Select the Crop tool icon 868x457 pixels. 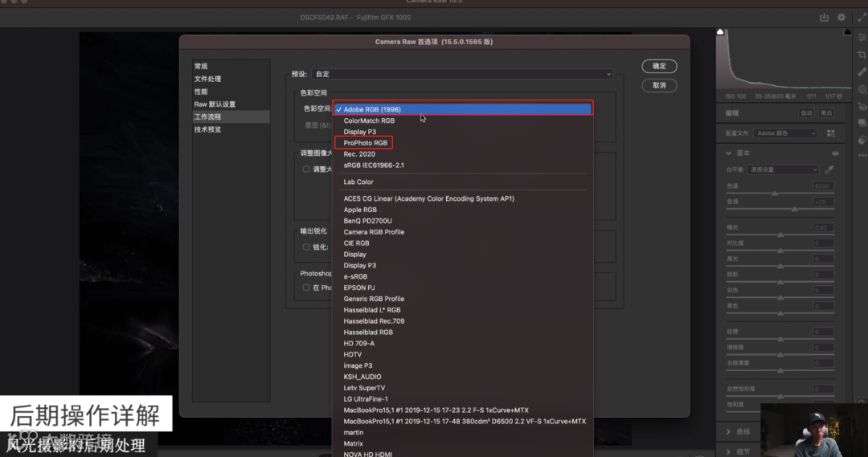click(862, 55)
